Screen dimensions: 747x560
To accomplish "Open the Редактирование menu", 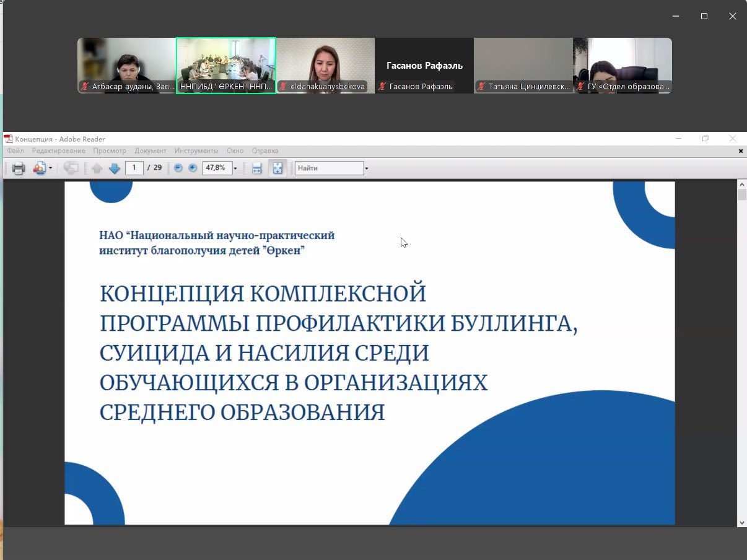I will (x=59, y=151).
